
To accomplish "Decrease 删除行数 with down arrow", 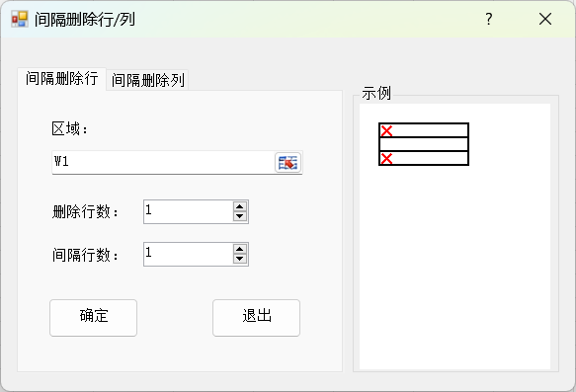I will coord(239,216).
